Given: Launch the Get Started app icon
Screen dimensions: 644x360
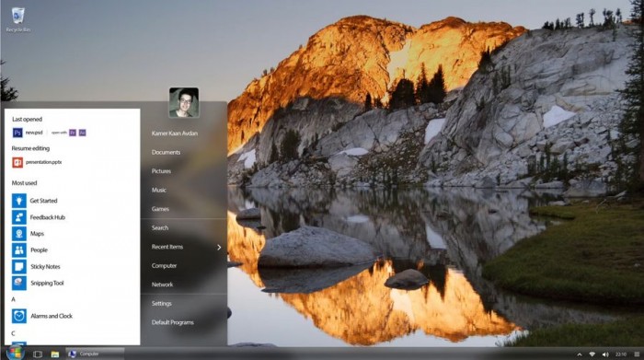Looking at the screenshot, I should pos(19,201).
